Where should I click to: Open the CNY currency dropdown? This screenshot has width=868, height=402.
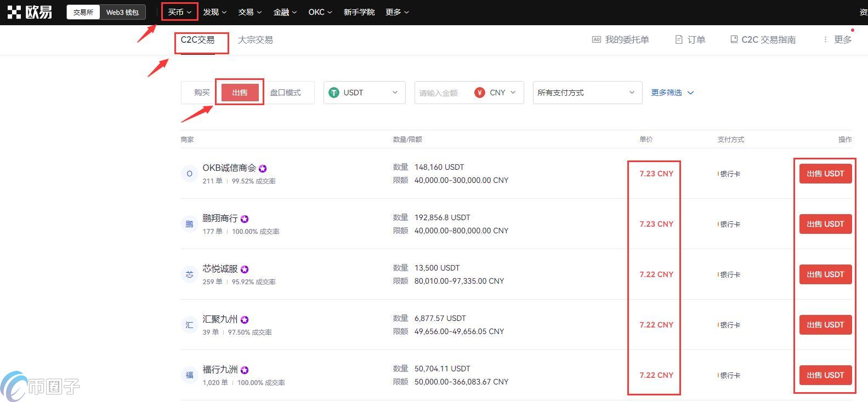click(496, 93)
